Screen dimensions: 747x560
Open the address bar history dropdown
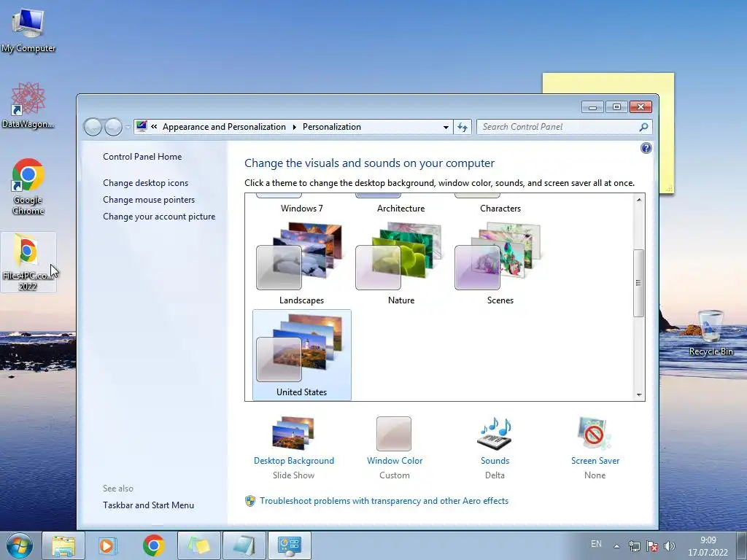coord(446,127)
